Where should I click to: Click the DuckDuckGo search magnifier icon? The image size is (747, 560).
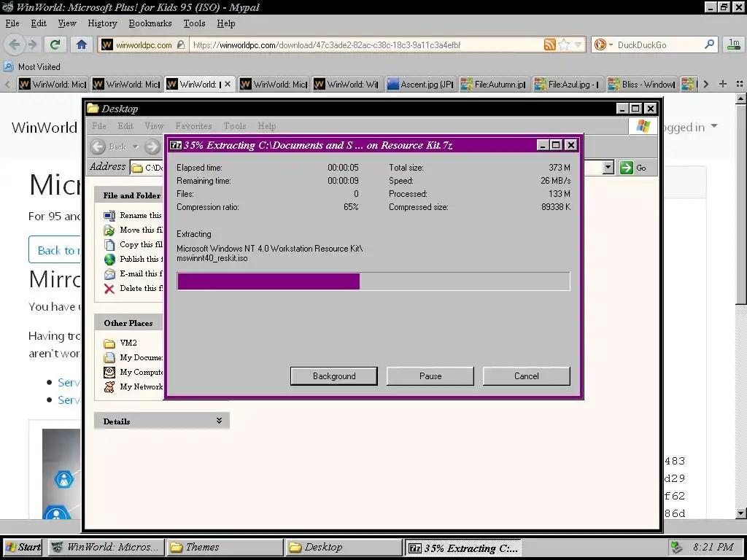tap(709, 44)
